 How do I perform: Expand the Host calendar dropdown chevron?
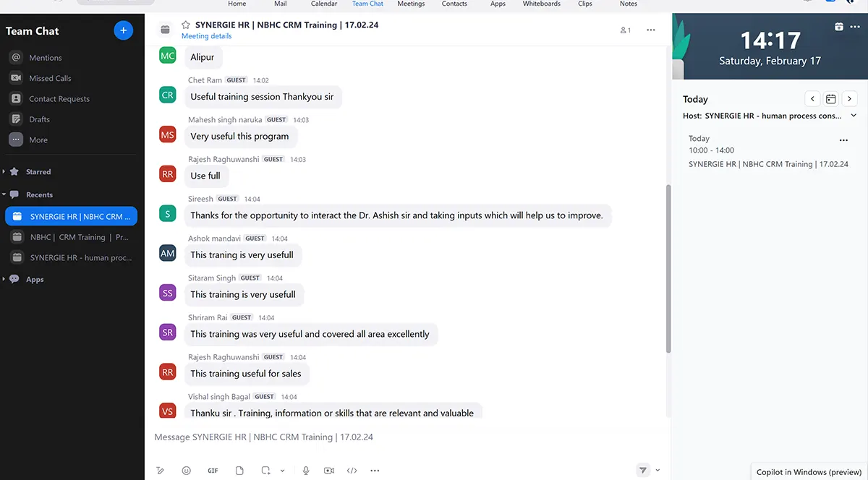click(854, 116)
